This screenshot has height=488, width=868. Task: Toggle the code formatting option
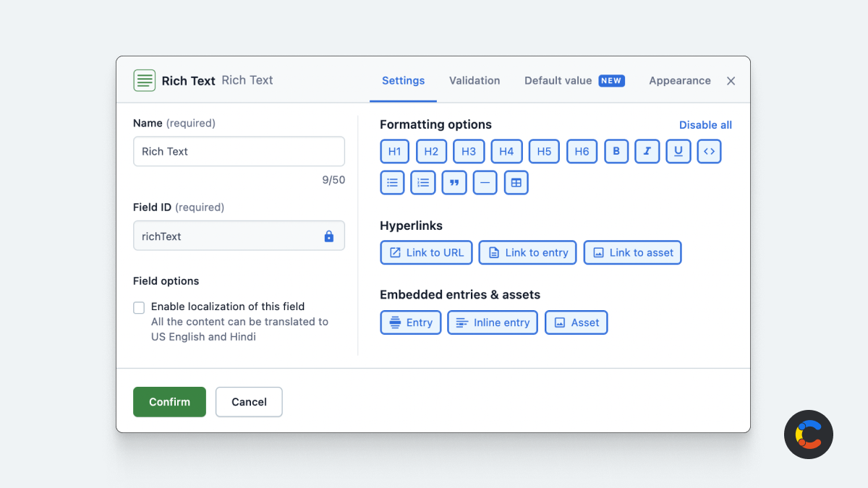pos(709,151)
